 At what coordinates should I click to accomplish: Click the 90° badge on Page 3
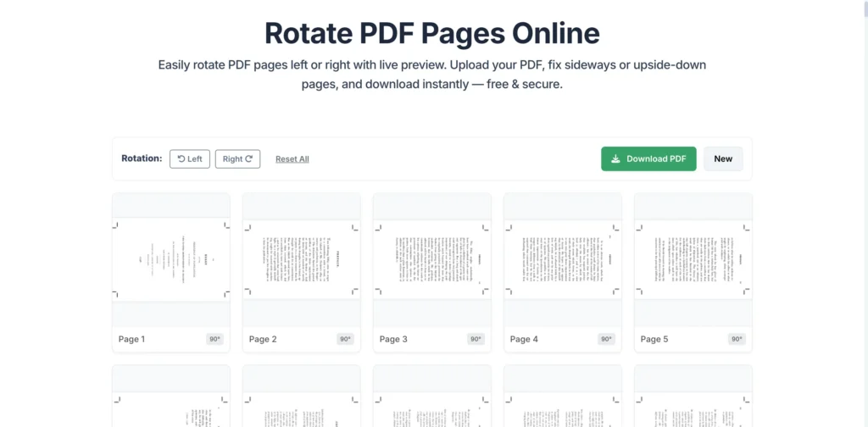(476, 339)
